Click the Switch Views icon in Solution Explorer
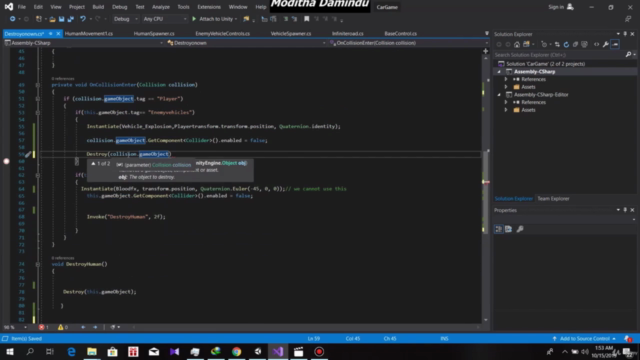This screenshot has height=360, width=640. (527, 44)
